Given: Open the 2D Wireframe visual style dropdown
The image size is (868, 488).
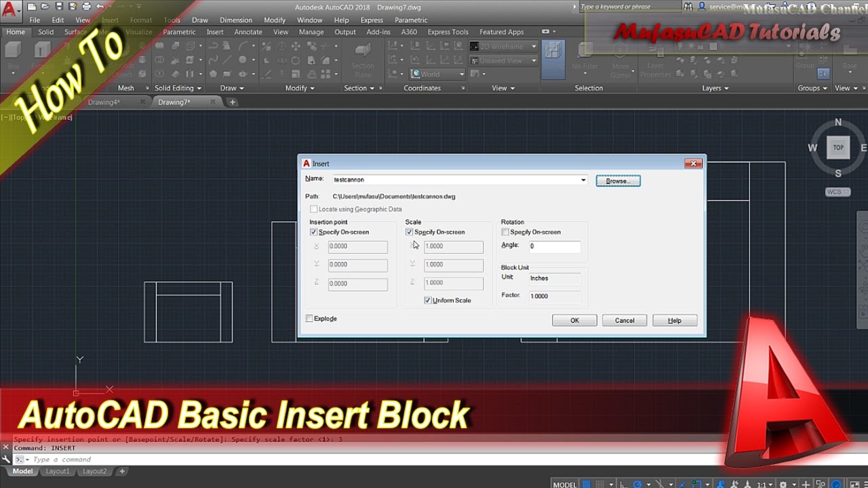Looking at the screenshot, I should coord(534,47).
